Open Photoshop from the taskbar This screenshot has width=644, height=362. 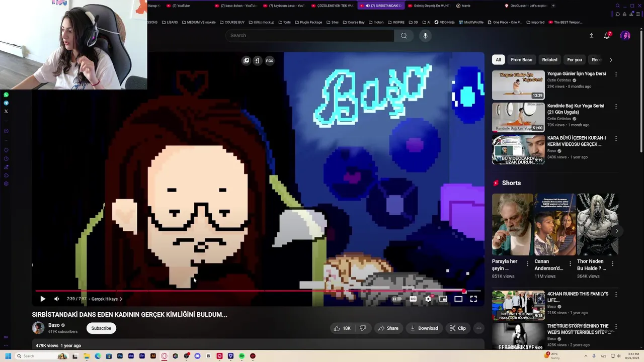point(120,356)
